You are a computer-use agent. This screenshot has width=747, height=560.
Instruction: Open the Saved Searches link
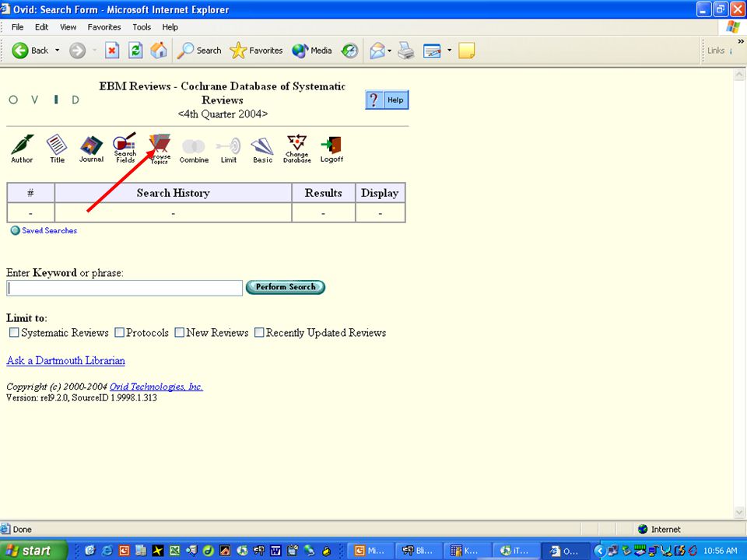tap(49, 230)
